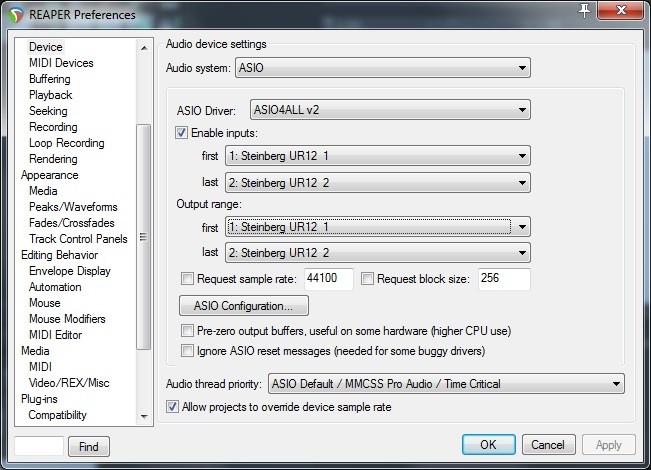Image resolution: width=651 pixels, height=470 pixels.
Task: Click the preferences search input field
Action: [39, 446]
